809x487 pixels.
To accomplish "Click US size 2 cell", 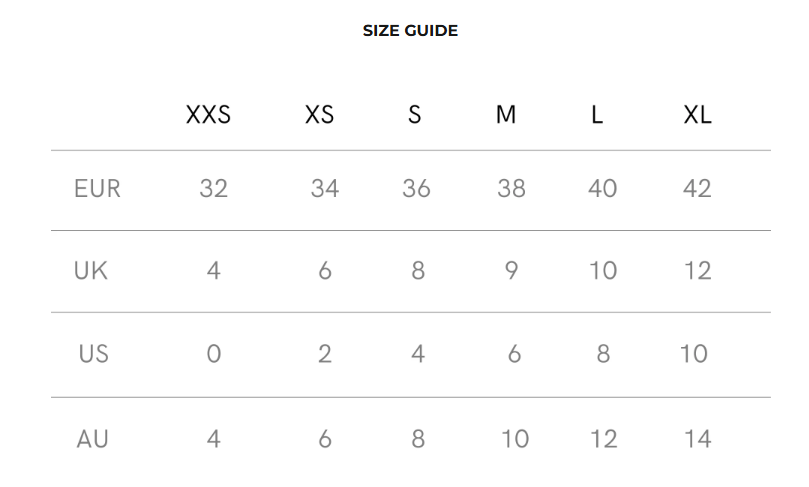I will click(325, 354).
